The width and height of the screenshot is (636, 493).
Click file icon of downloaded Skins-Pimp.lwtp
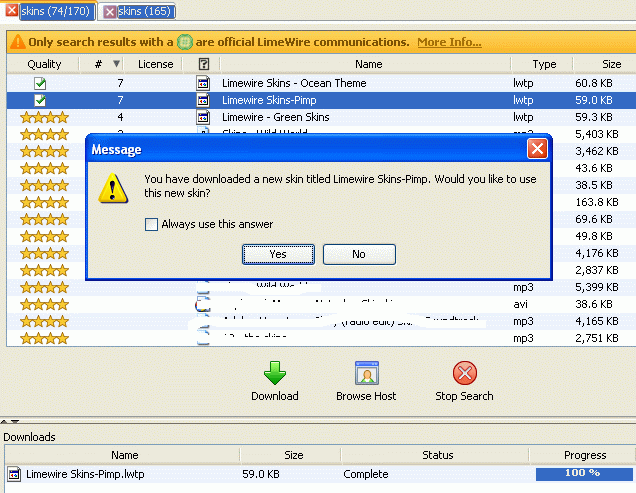14,474
